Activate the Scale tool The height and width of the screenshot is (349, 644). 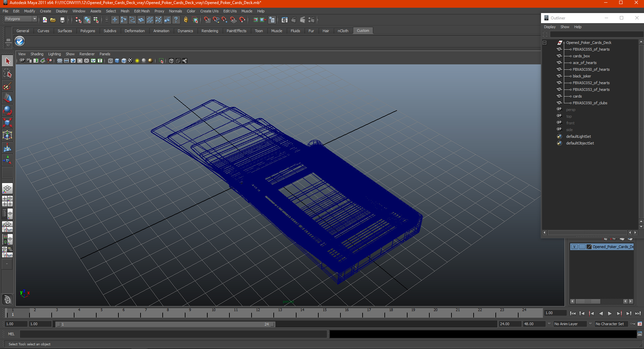7,123
